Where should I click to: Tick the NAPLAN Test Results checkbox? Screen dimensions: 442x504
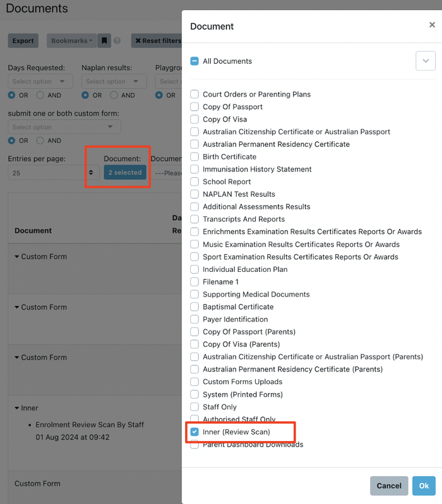194,194
